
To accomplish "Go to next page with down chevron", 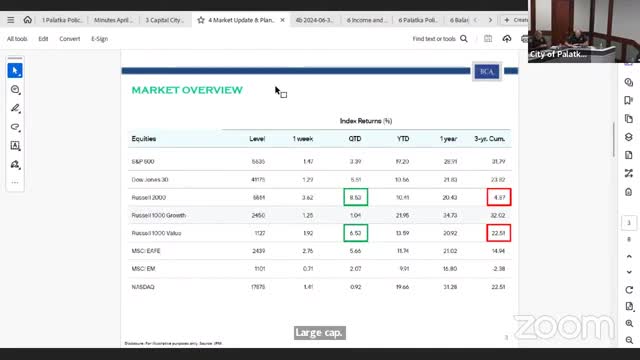I will (629, 272).
